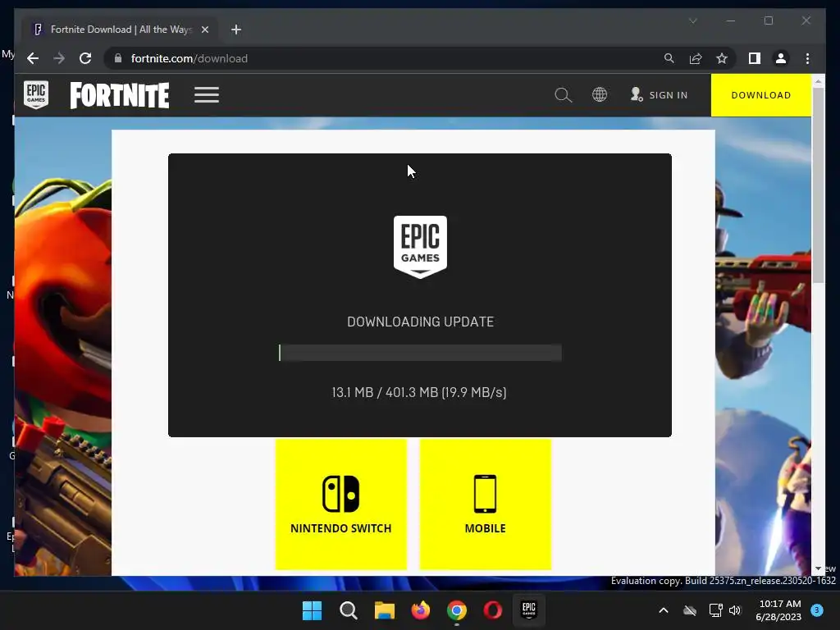
Task: Open the Windows Start menu
Action: point(312,610)
